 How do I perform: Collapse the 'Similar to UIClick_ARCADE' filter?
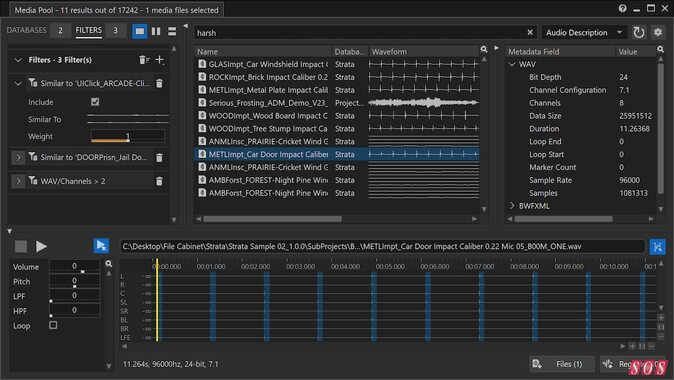coord(18,83)
